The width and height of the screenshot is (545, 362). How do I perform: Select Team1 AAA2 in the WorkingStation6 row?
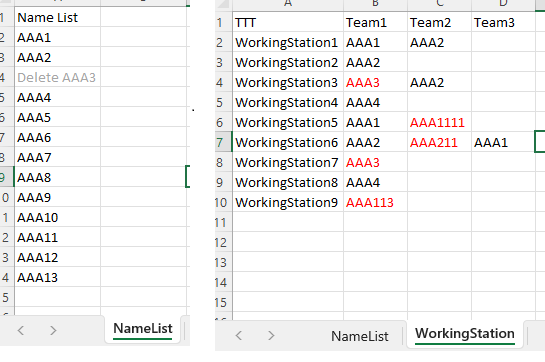[375, 142]
